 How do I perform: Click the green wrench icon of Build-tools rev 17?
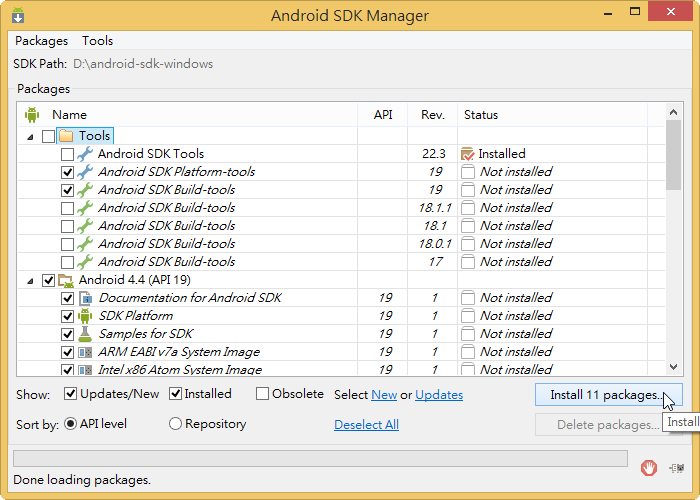pos(84,262)
